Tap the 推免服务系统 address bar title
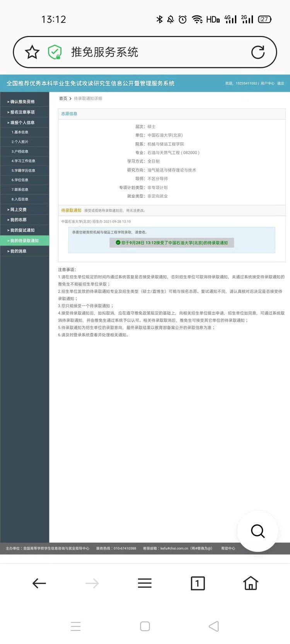 tap(104, 52)
